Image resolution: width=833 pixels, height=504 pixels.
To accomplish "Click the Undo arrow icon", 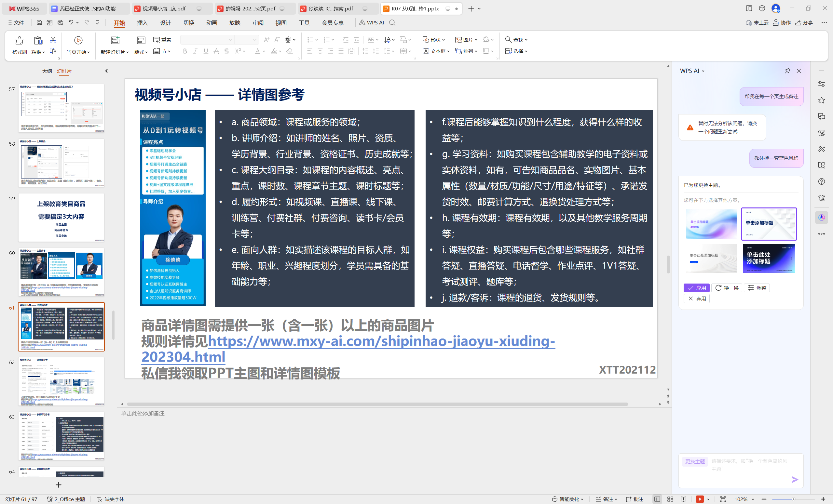I will 71,23.
